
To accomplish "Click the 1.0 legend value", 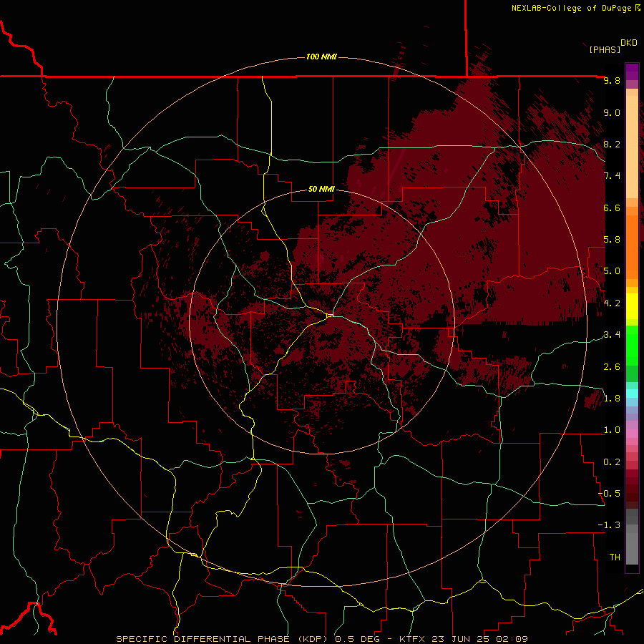I will pos(612,430).
